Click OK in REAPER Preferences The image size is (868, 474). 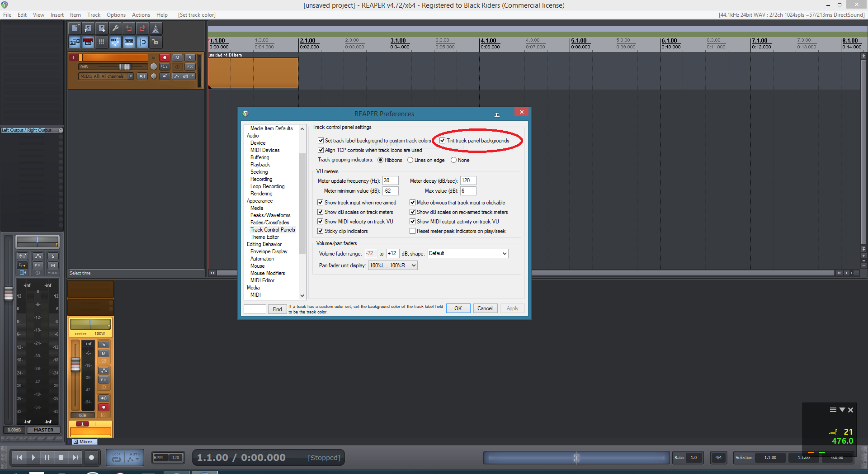[x=458, y=308]
